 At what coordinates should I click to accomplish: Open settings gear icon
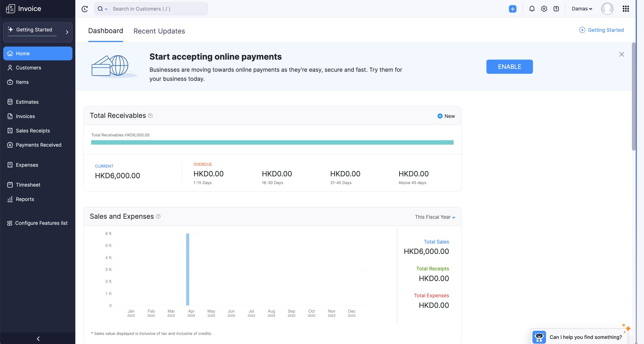tap(544, 9)
